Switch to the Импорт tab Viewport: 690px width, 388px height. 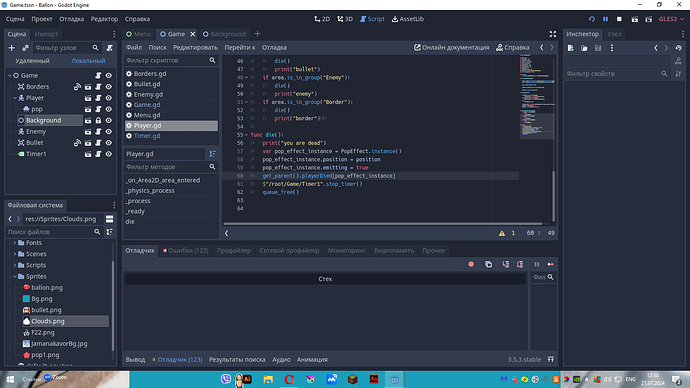tap(46, 34)
